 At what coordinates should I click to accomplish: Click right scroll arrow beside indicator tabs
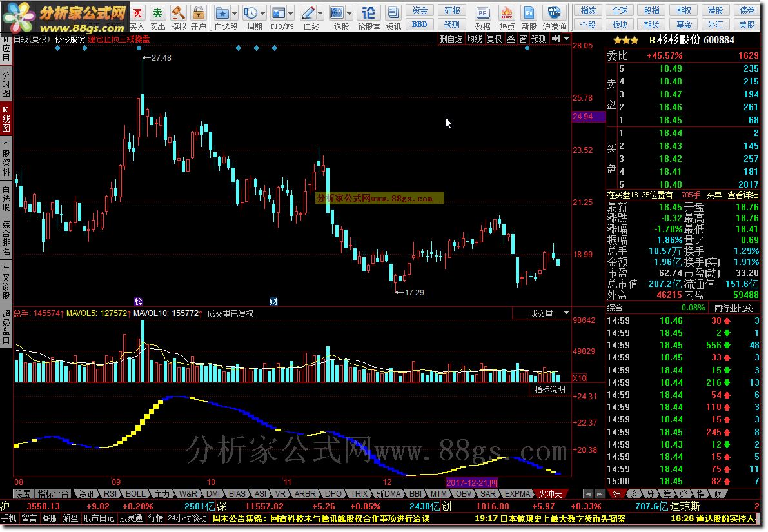(x=599, y=495)
